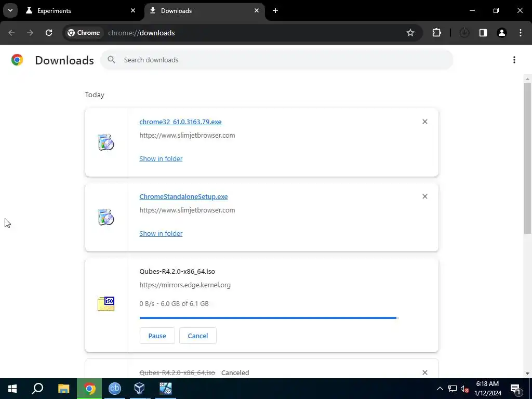Reload the current page
532x399 pixels.
click(49, 33)
